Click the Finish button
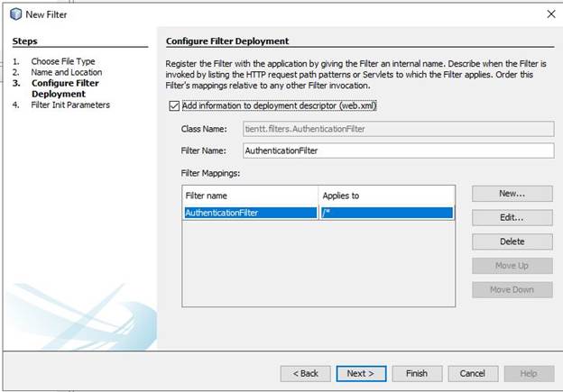This screenshot has width=563, height=392. coord(417,374)
